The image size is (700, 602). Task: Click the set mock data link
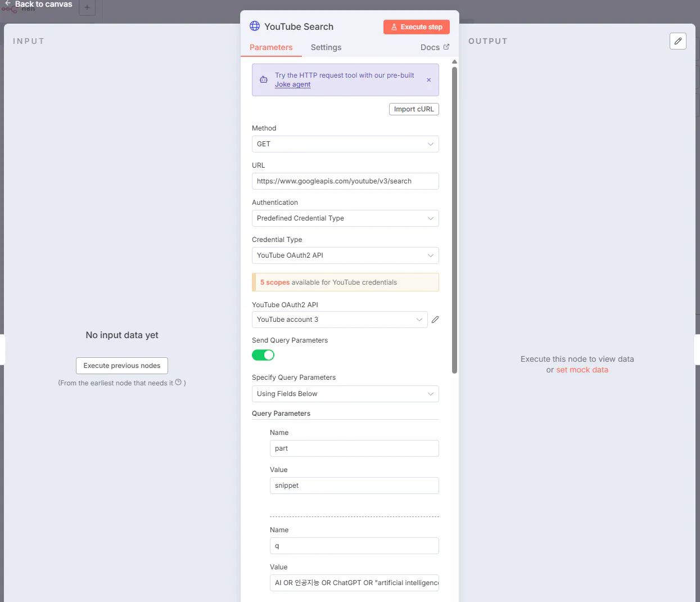click(x=582, y=370)
